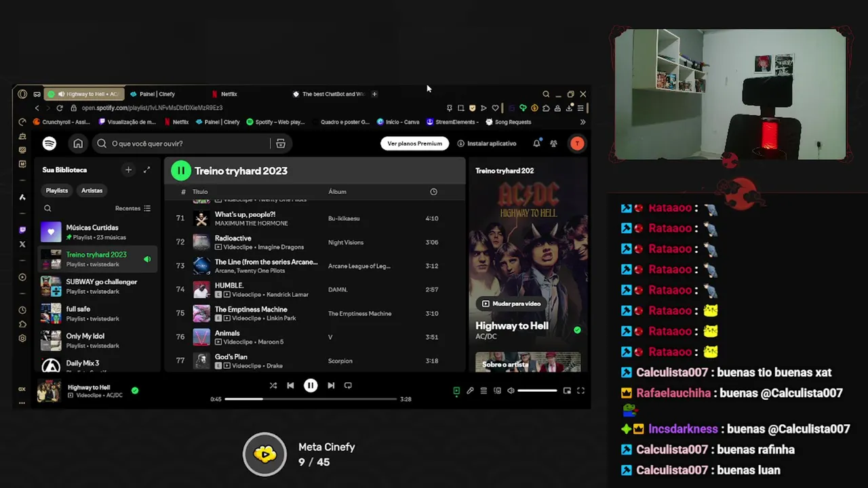Image resolution: width=868 pixels, height=488 pixels.
Task: Show lyrics with microphone icon
Action: click(470, 391)
